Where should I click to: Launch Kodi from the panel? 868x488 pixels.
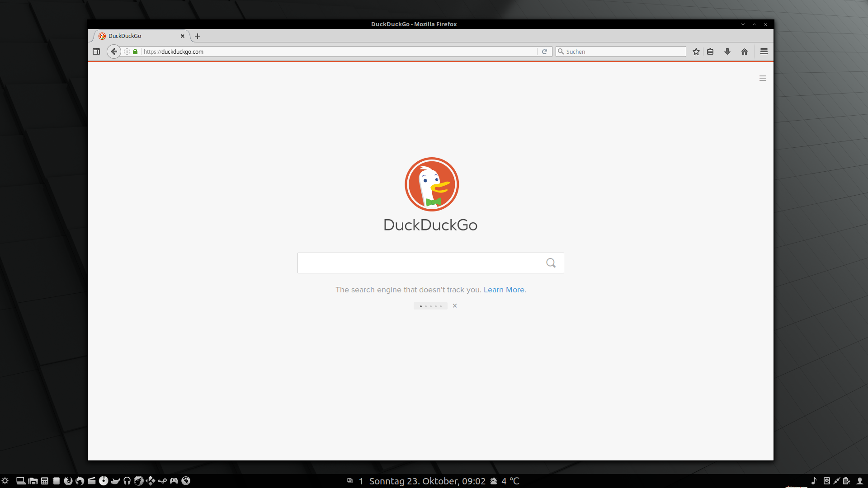pos(151,481)
